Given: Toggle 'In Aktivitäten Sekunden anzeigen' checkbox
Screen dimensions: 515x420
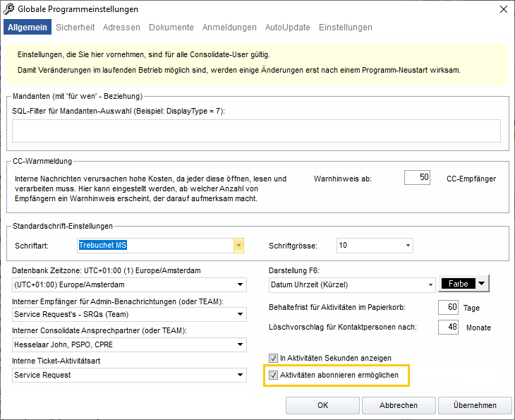Looking at the screenshot, I should point(274,358).
